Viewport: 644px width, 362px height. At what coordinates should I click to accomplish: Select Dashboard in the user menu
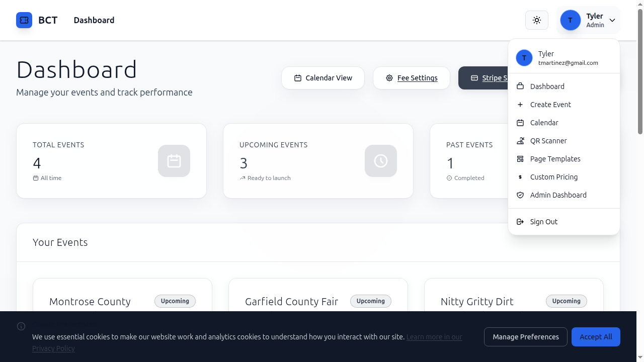(547, 86)
